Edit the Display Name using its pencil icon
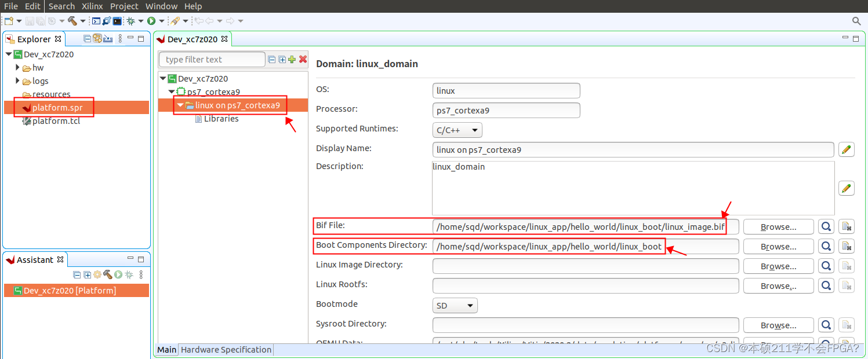Screen dimensions: 868x359 [846, 149]
